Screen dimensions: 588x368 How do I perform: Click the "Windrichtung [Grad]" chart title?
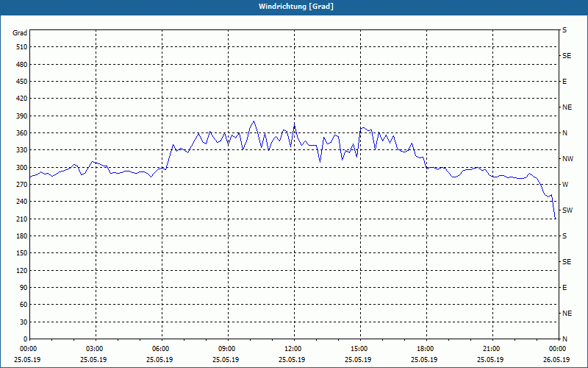point(296,7)
